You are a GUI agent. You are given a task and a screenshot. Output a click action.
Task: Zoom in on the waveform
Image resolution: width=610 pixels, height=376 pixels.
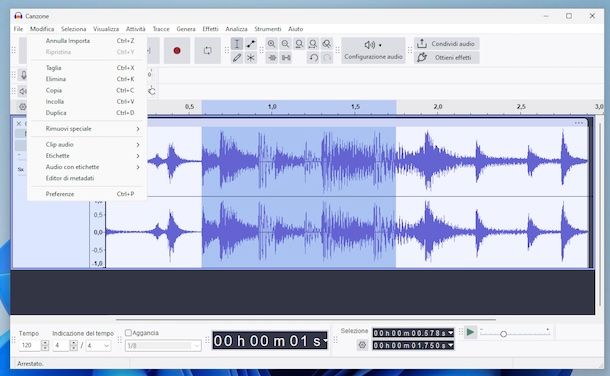tap(272, 44)
